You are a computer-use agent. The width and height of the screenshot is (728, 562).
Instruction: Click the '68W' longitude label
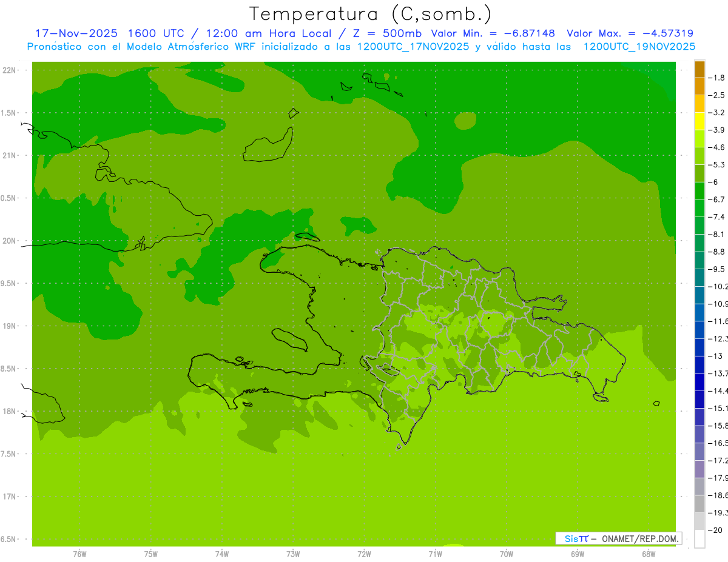coord(648,554)
